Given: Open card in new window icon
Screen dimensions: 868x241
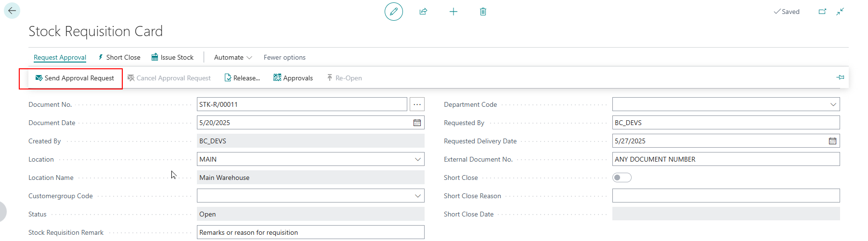Looking at the screenshot, I should click(822, 12).
